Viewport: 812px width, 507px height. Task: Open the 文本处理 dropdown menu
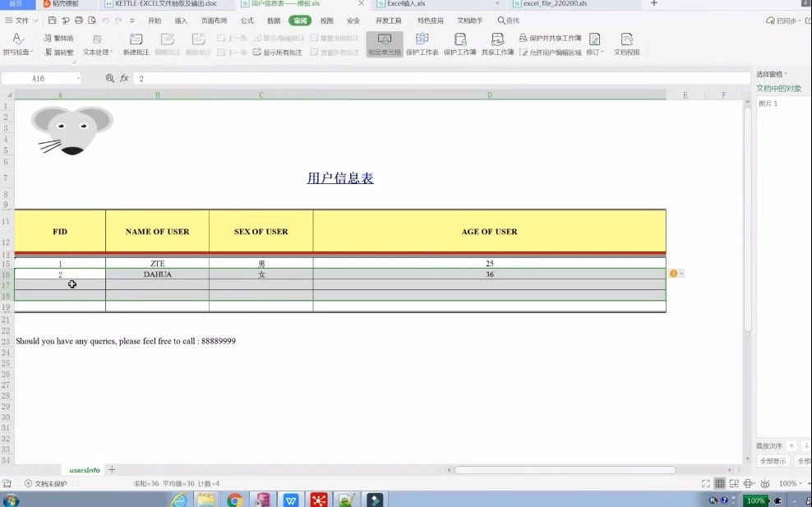(x=97, y=45)
